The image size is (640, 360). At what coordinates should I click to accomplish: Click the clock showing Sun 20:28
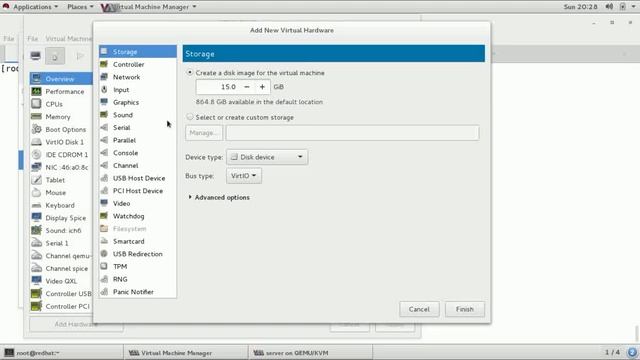[x=580, y=7]
